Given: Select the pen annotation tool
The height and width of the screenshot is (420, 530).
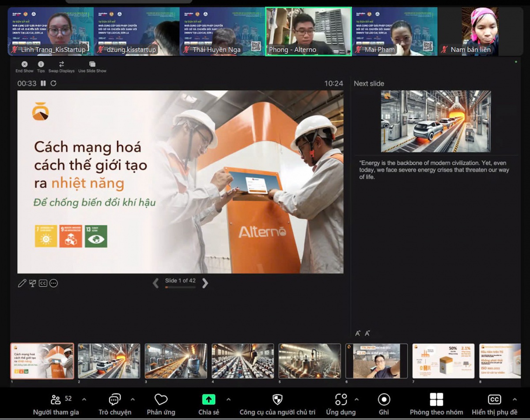Looking at the screenshot, I should [x=22, y=283].
